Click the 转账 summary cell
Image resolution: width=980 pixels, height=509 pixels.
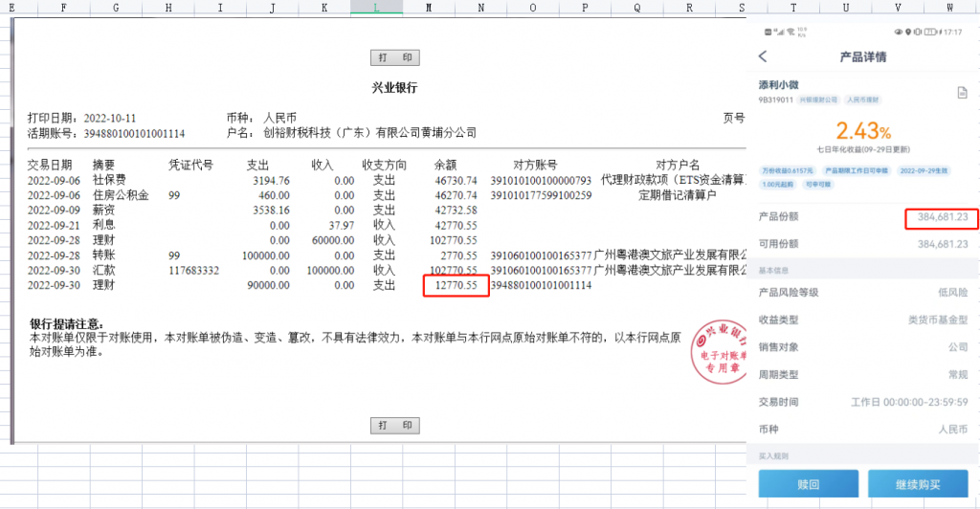(x=103, y=254)
